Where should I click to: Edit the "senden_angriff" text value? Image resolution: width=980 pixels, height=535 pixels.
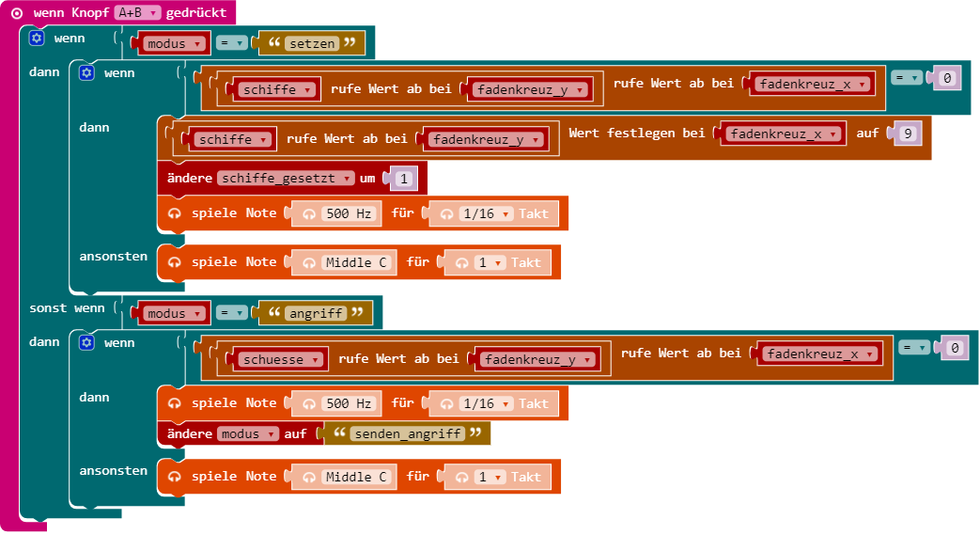click(406, 434)
